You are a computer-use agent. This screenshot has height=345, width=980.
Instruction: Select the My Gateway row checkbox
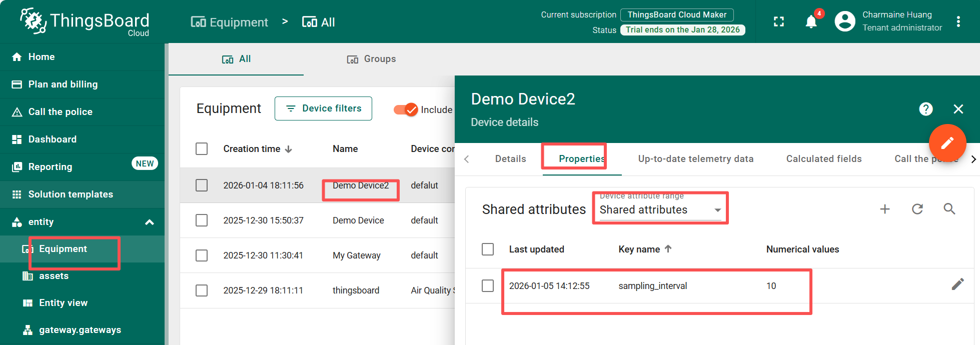[x=202, y=255]
